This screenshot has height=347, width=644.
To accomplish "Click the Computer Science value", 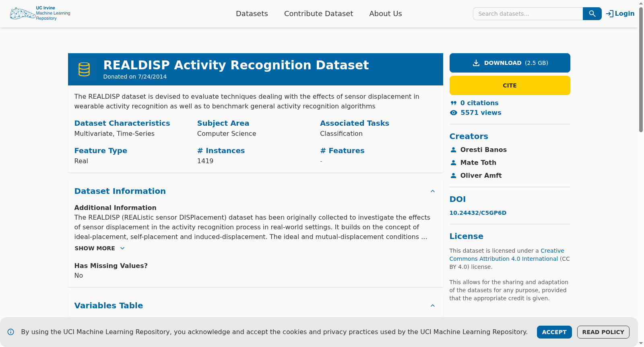I will coord(227,134).
